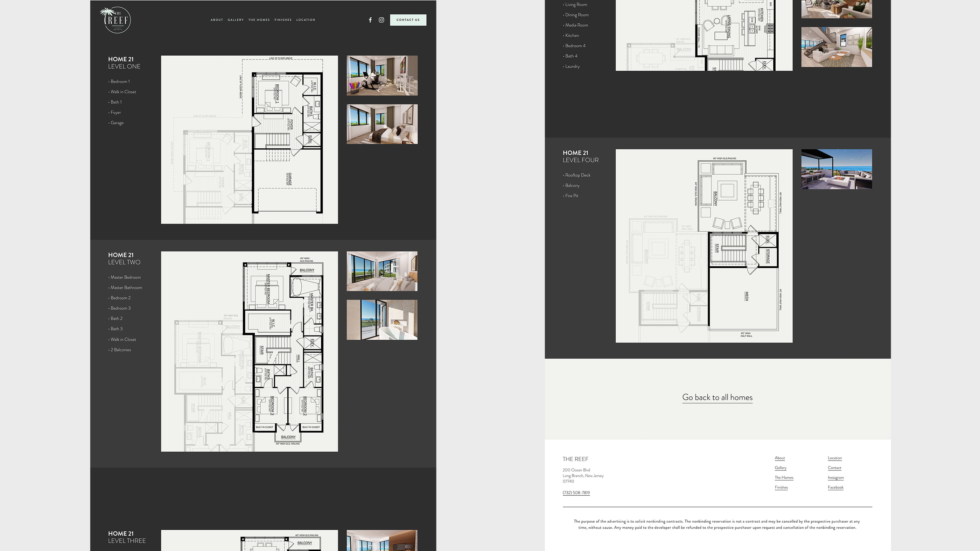Click the CONTACT US button
Image resolution: width=980 pixels, height=551 pixels.
[408, 20]
